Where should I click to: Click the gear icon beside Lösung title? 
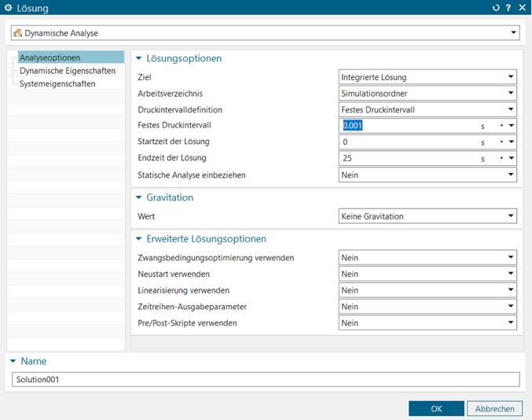(x=9, y=8)
